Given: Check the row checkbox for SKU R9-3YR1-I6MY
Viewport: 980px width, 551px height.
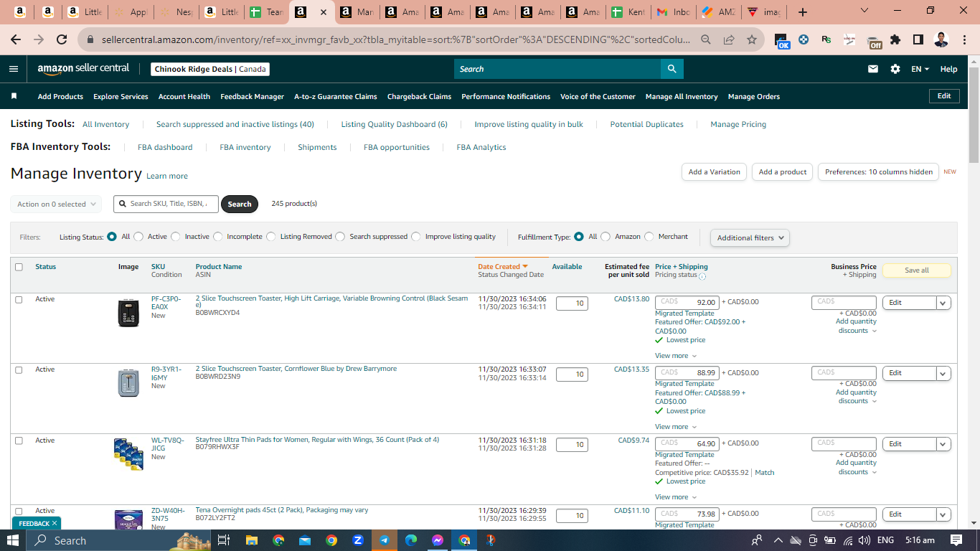Looking at the screenshot, I should 19,369.
